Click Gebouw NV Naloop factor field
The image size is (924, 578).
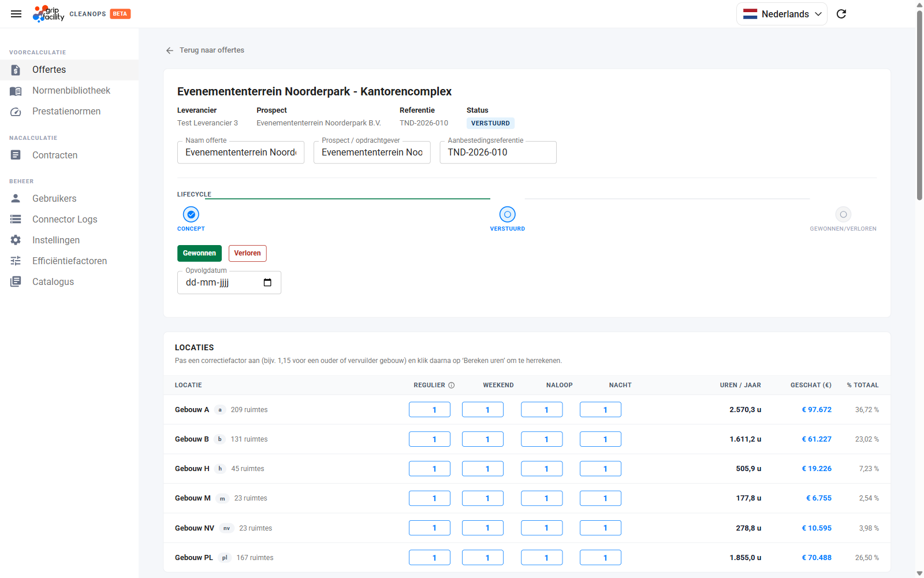click(x=542, y=528)
